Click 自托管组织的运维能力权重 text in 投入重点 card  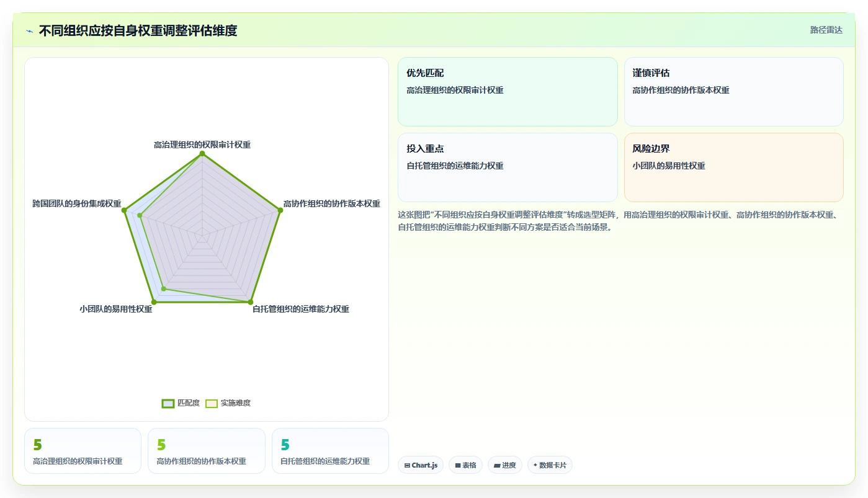coord(455,166)
